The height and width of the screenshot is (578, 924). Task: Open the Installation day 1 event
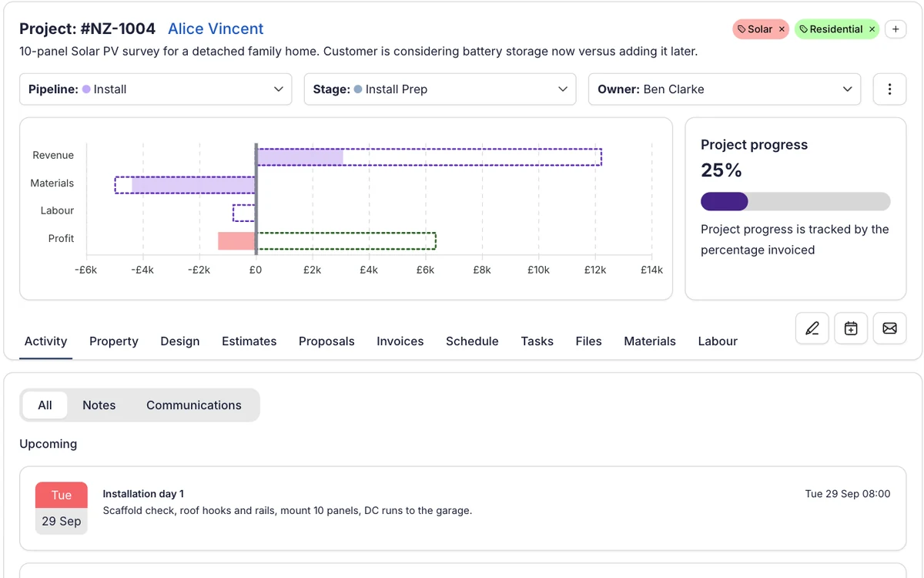coord(462,508)
